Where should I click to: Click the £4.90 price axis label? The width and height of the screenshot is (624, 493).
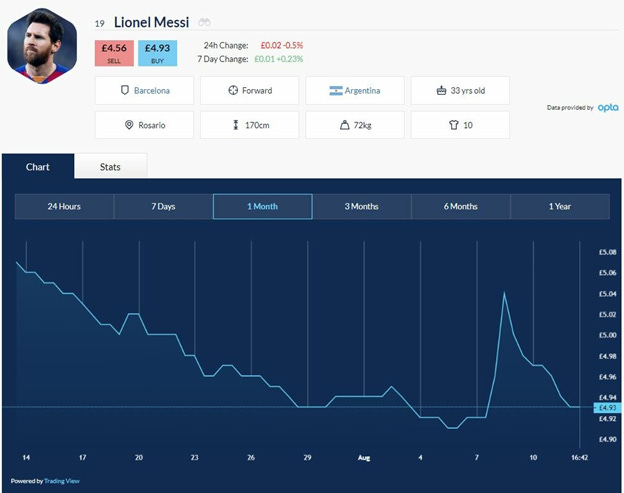tap(607, 439)
